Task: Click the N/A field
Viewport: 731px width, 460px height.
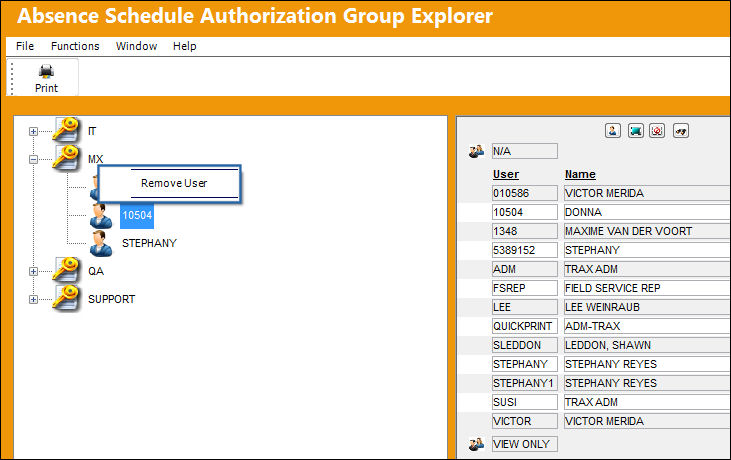Action: tap(524, 151)
